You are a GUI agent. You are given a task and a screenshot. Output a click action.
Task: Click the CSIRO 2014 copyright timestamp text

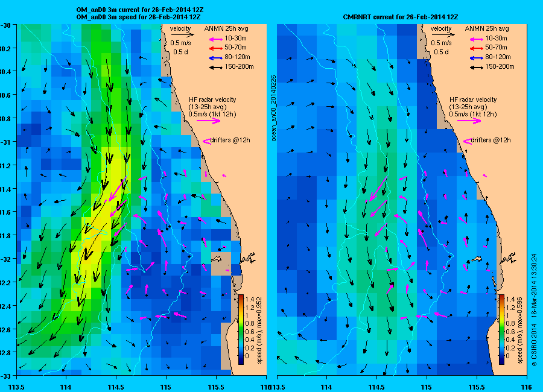[534, 310]
